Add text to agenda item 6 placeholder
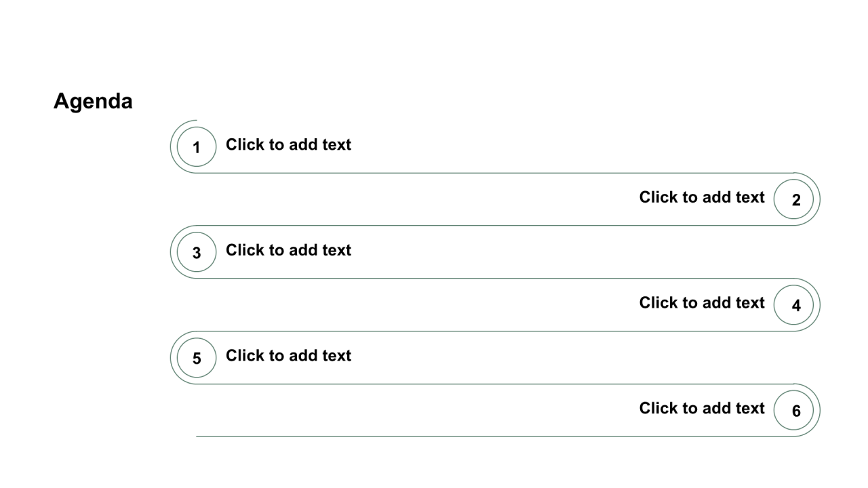 [702, 409]
